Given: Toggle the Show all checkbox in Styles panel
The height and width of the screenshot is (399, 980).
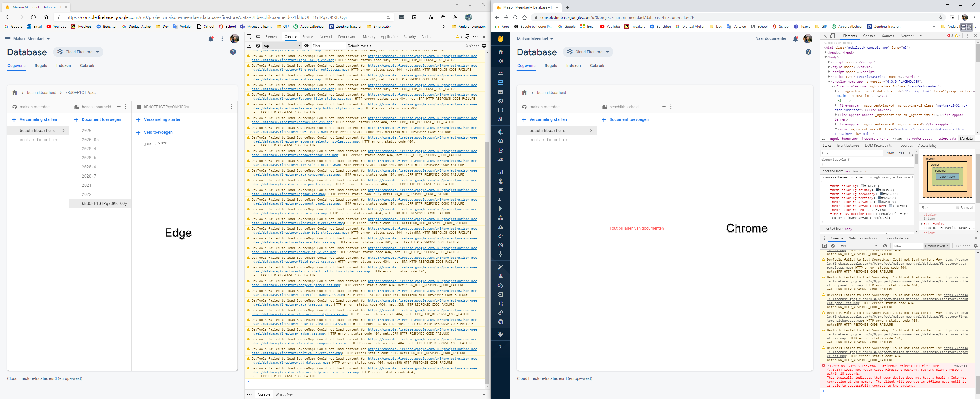Looking at the screenshot, I should click(957, 207).
